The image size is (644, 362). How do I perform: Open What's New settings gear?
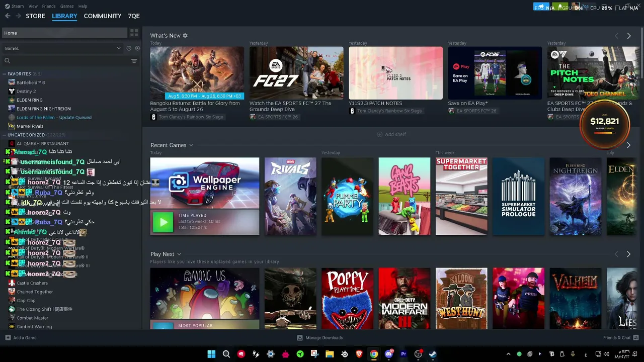click(185, 36)
